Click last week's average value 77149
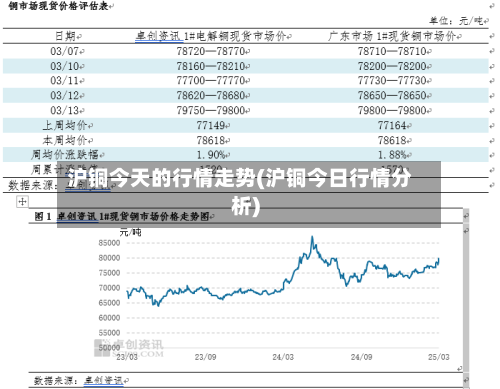 (211, 126)
